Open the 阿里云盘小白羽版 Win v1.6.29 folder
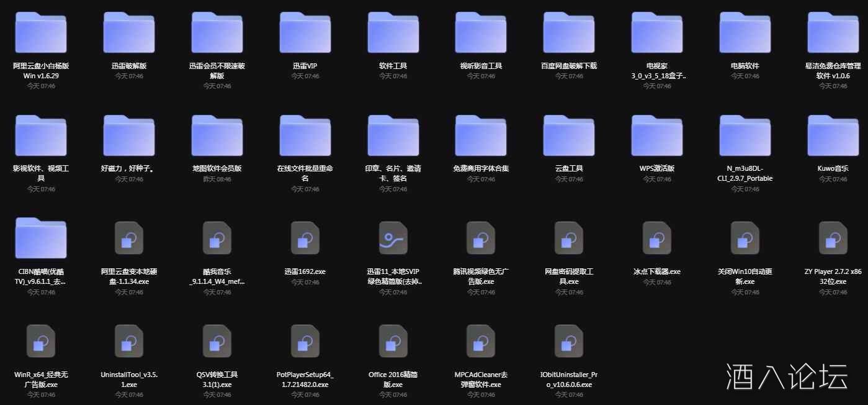This screenshot has height=405, width=868. coord(40,32)
